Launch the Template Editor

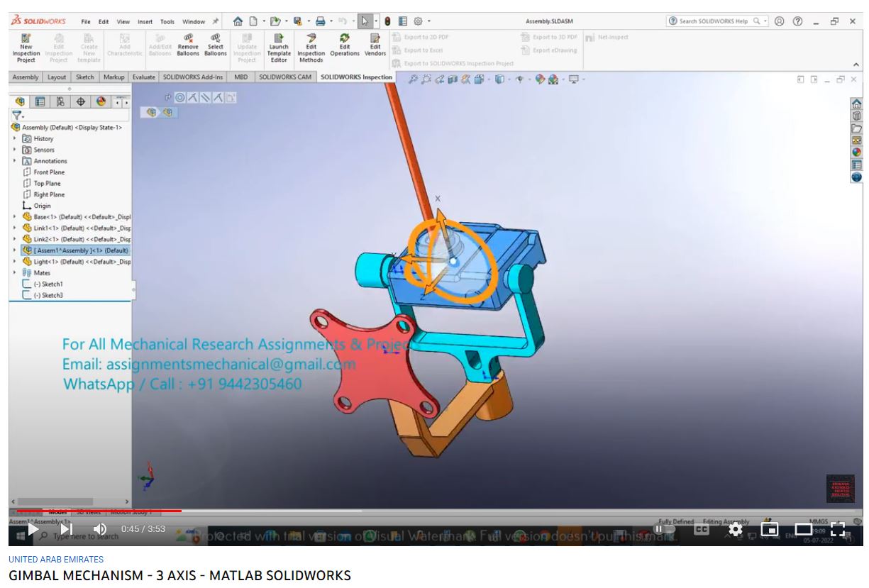point(279,47)
